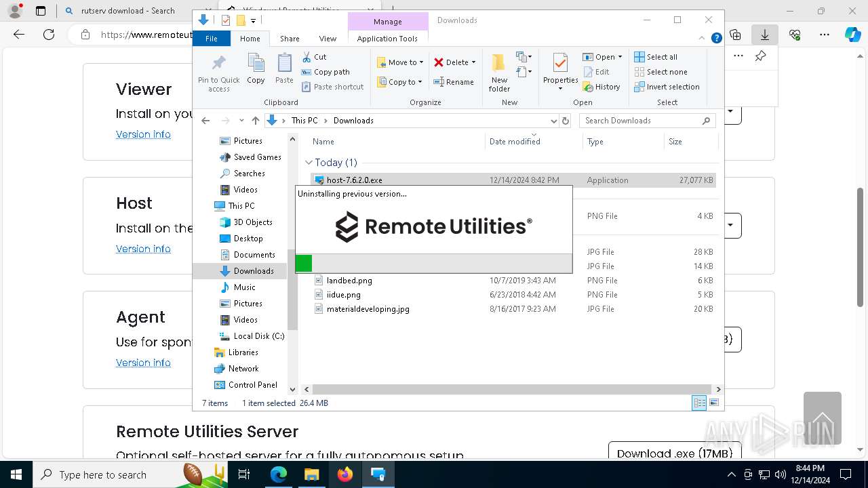Open File Explorer from taskbar
Viewport: 868px width, 488px height.
tap(311, 474)
